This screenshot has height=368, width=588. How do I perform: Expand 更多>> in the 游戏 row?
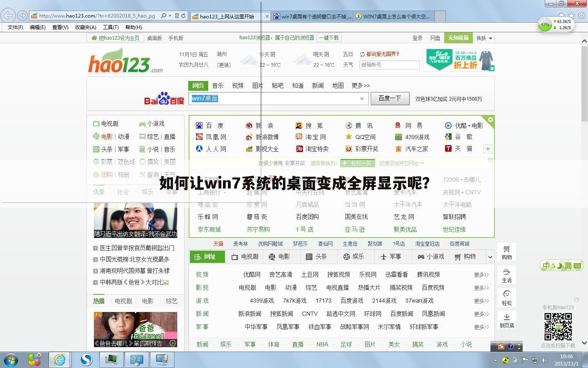tap(481, 301)
